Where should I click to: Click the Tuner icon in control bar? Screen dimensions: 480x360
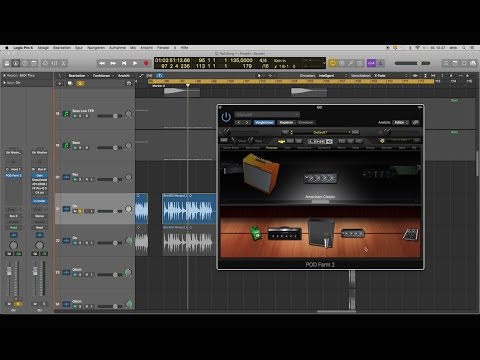pyautogui.click(x=351, y=63)
